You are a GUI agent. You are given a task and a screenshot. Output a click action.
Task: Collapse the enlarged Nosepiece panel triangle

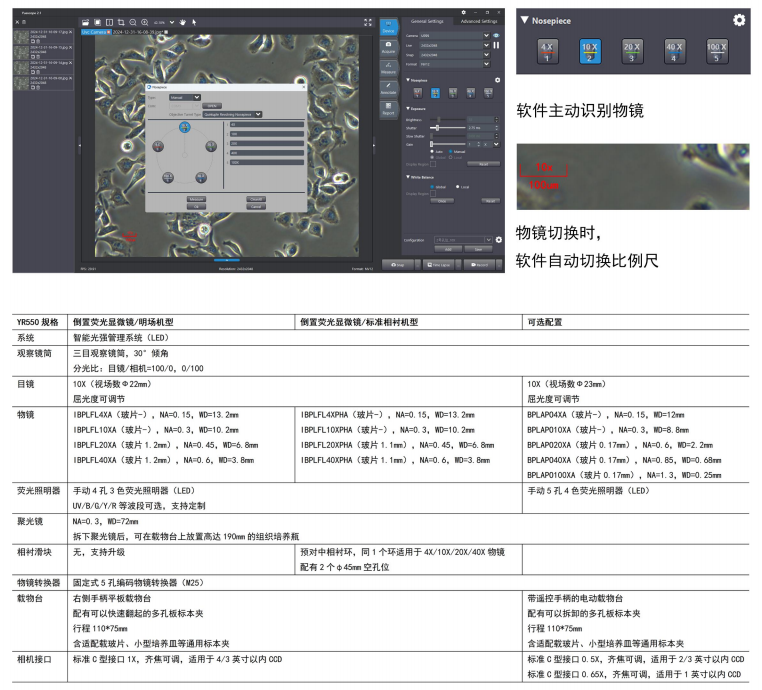pos(524,20)
